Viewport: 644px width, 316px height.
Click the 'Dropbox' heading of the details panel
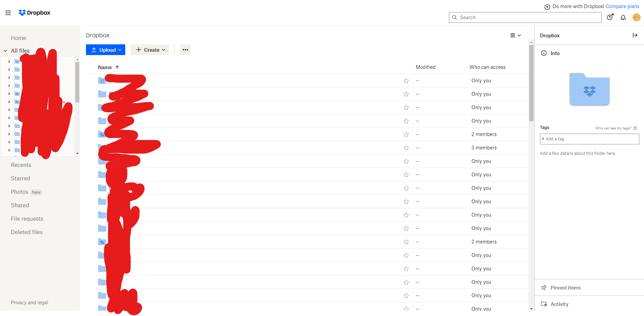[550, 36]
